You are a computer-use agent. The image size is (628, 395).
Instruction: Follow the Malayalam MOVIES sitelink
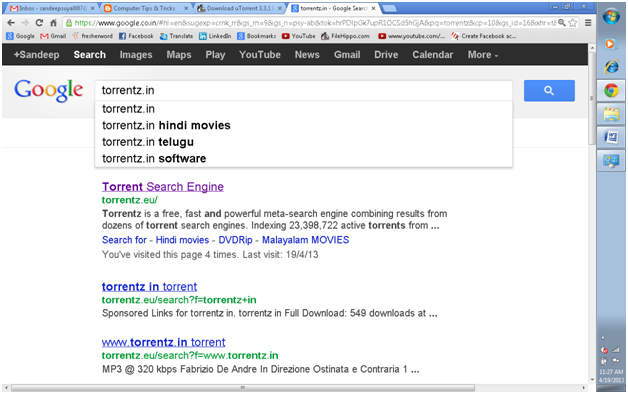305,240
